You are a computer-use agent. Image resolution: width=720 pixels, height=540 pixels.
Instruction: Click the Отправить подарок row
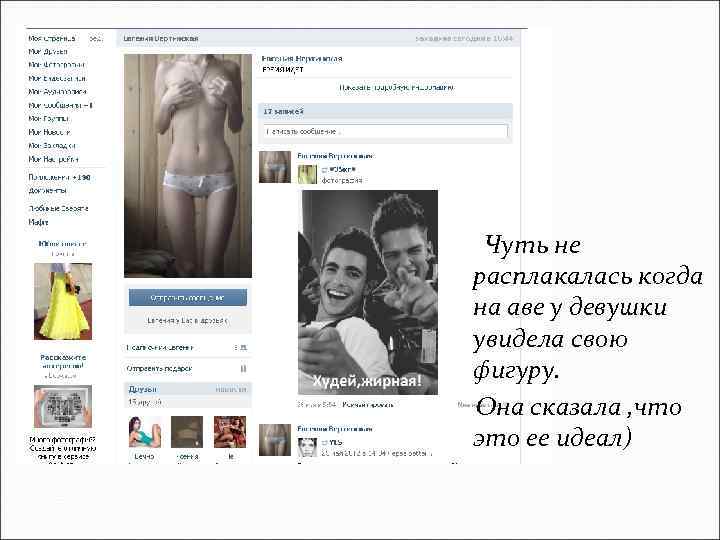coord(187,369)
